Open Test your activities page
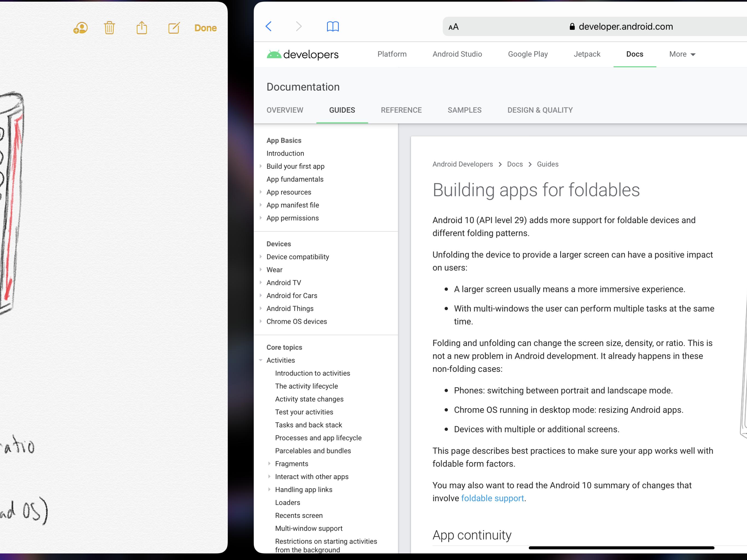 tap(304, 412)
